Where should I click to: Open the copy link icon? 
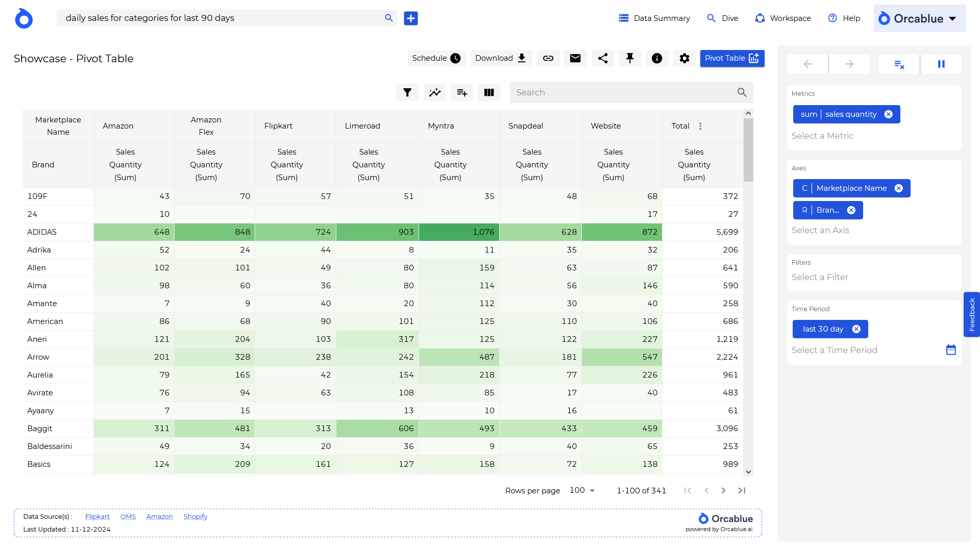[x=548, y=58]
